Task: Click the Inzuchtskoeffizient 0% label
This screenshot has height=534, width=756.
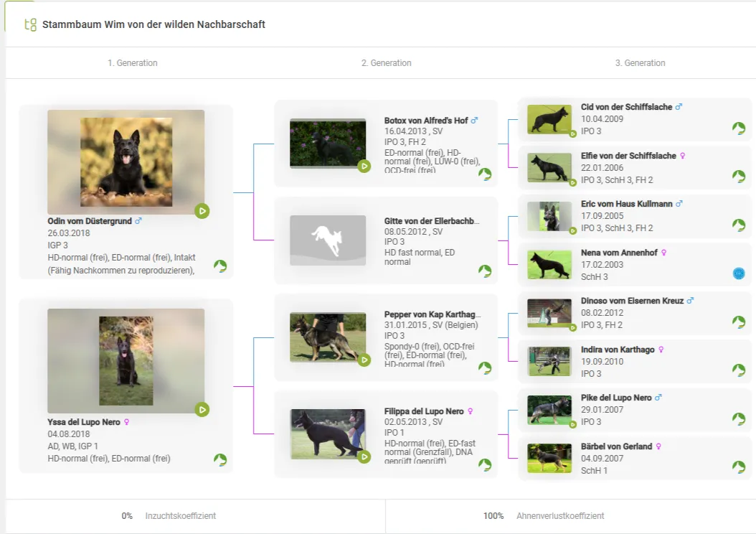Action: click(x=169, y=516)
